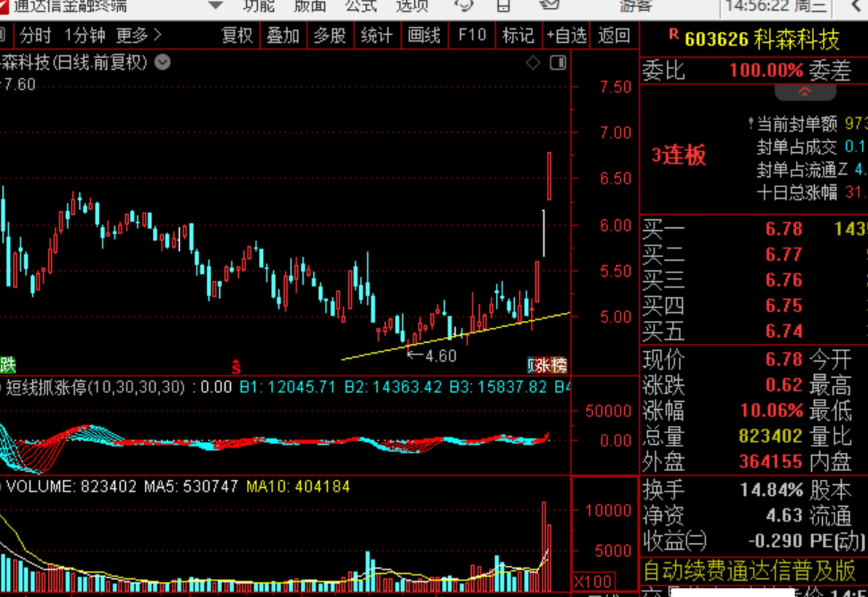Open the 版面 menu
This screenshot has height=597, width=868.
point(309,6)
